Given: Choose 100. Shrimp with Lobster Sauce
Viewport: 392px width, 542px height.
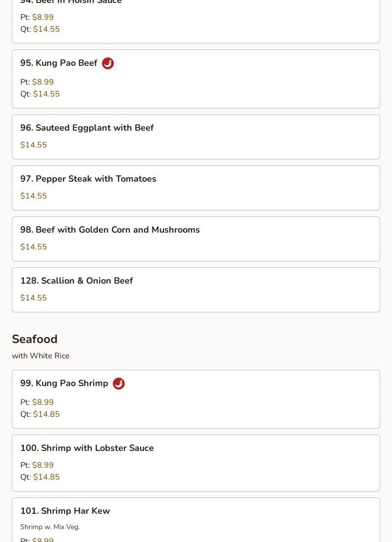Looking at the screenshot, I should pos(196,463).
